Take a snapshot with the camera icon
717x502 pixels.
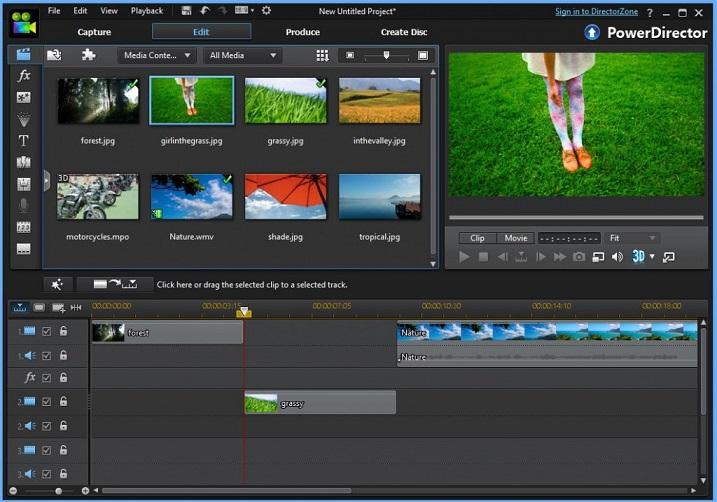coord(578,257)
